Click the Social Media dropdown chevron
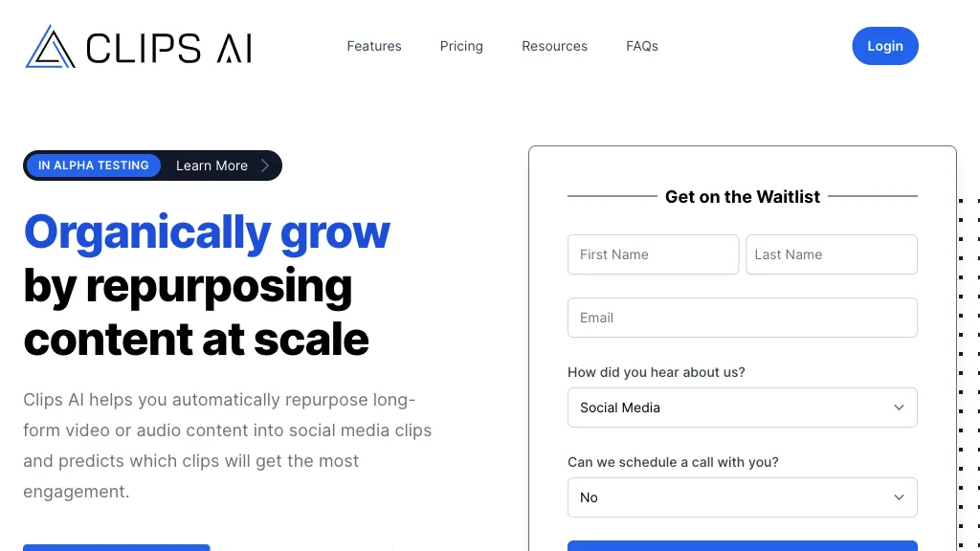This screenshot has width=980, height=551. pos(899,408)
